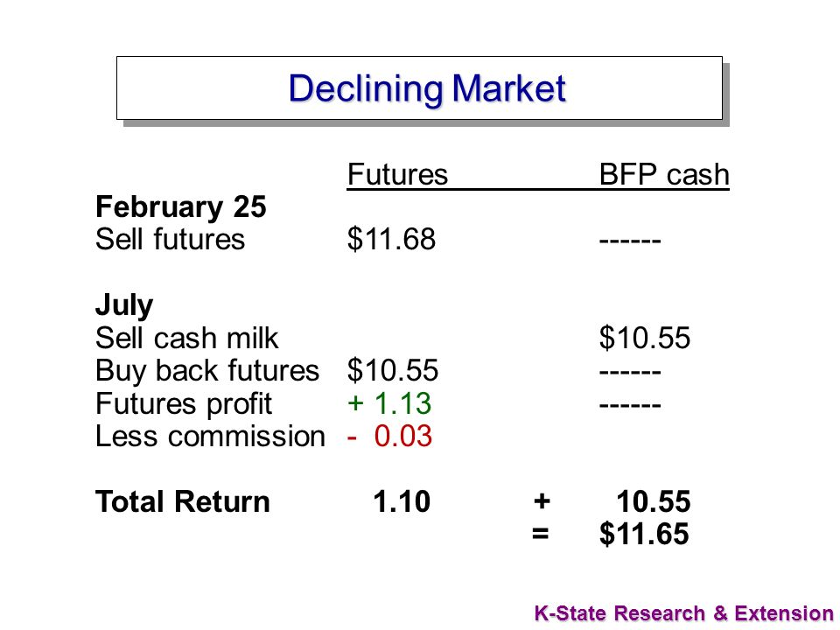Click the Futures profit label
The width and height of the screenshot is (840, 630).
click(x=184, y=404)
